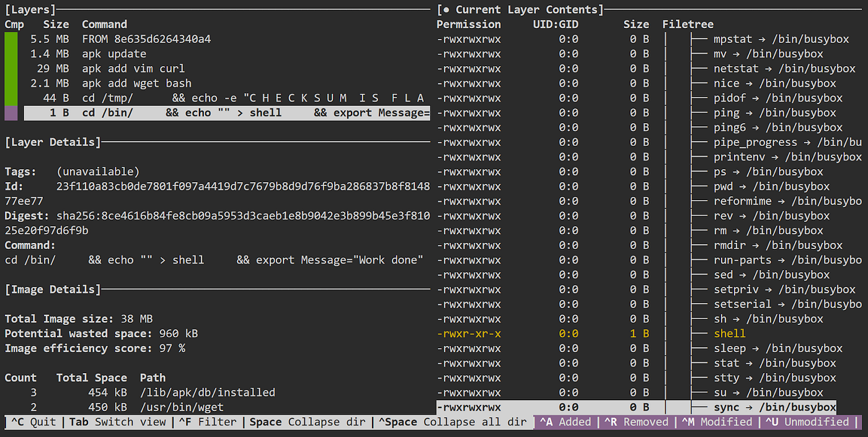The width and height of the screenshot is (868, 437).
Task: Select the run-parts tree entry
Action: pos(787,260)
